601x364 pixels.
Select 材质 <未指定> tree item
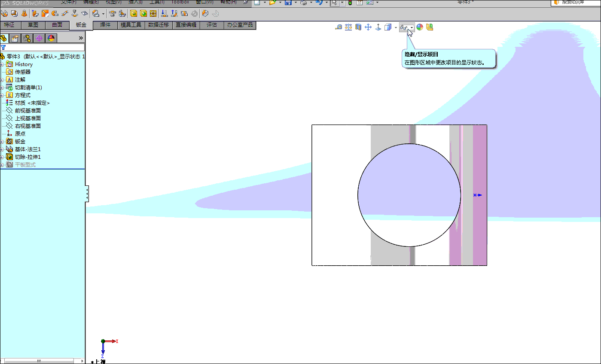(32, 103)
